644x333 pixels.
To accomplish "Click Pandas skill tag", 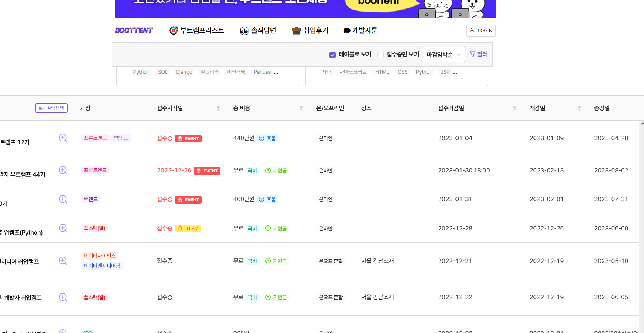I will 262,72.
